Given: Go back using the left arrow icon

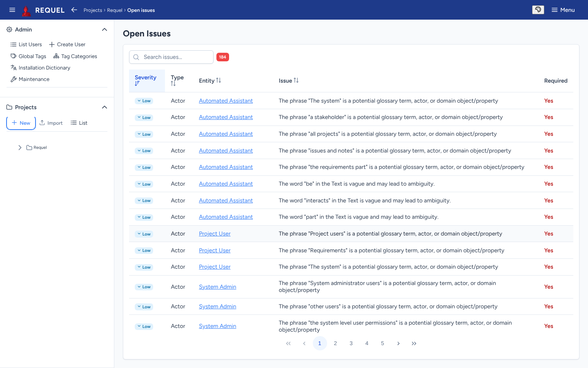Looking at the screenshot, I should coord(74,10).
